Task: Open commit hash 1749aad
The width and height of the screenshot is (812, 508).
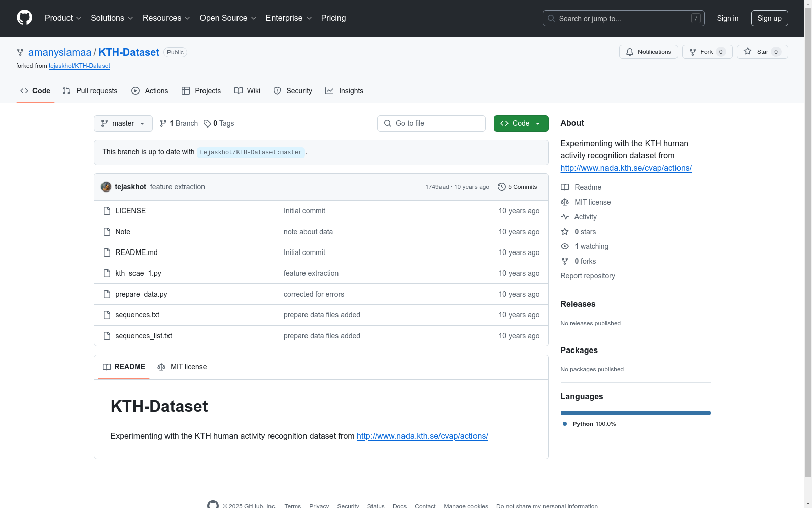Action: (437, 187)
